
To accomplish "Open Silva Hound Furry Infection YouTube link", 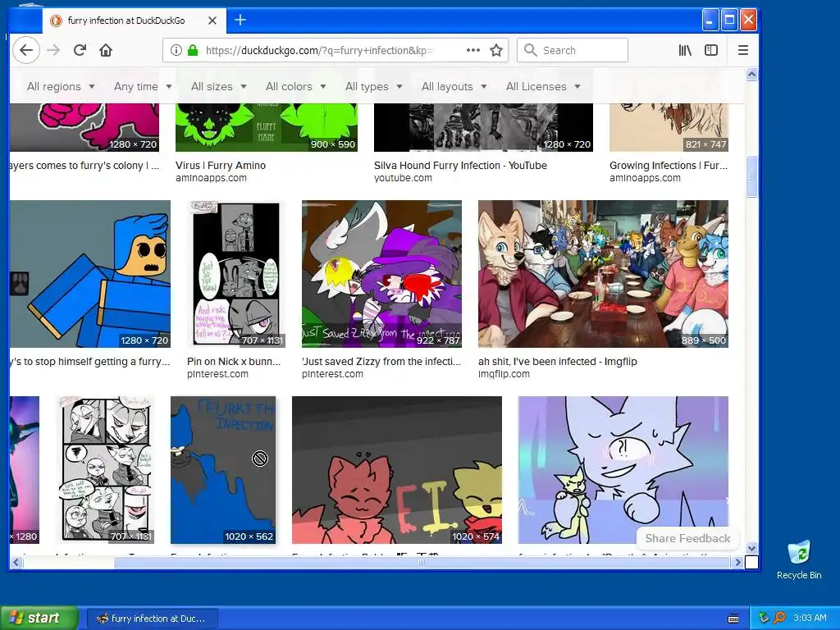I will (460, 166).
